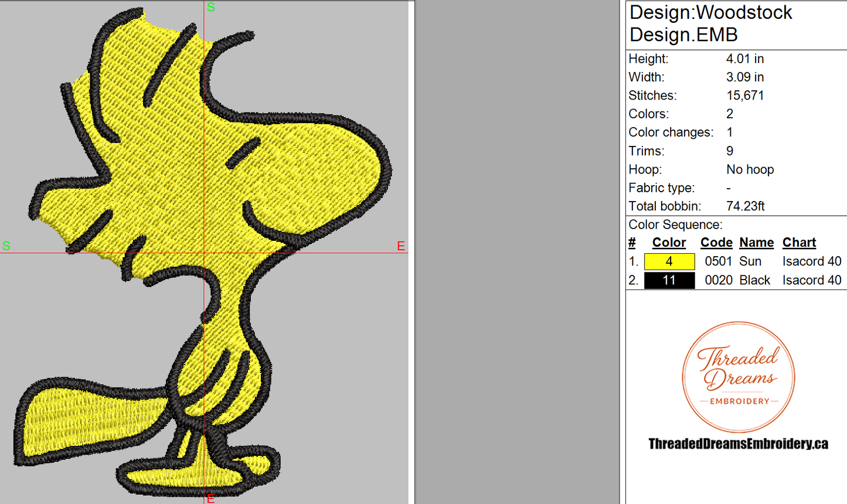847x504 pixels.
Task: Click the # column header
Action: click(x=632, y=243)
